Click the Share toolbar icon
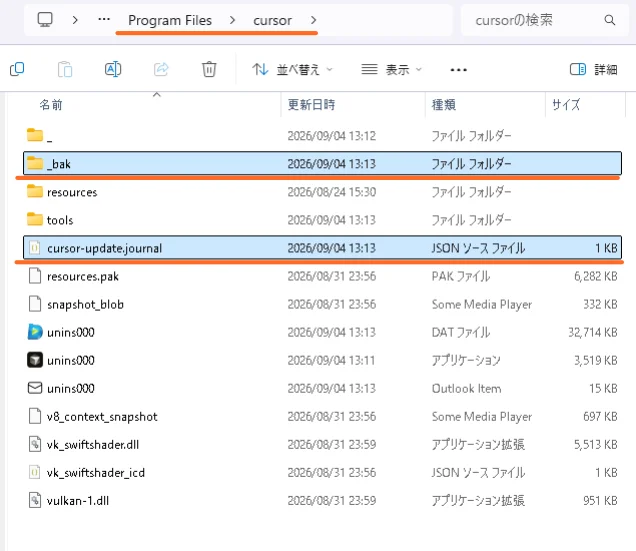 [161, 69]
